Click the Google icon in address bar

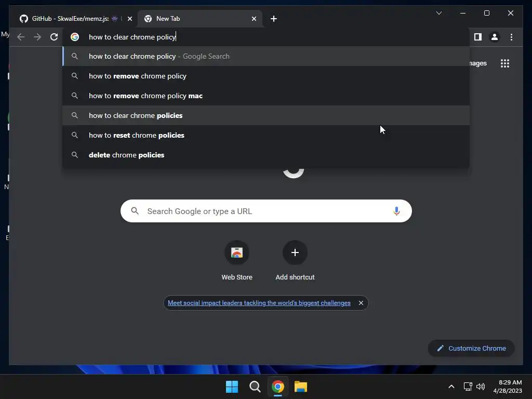tap(75, 37)
